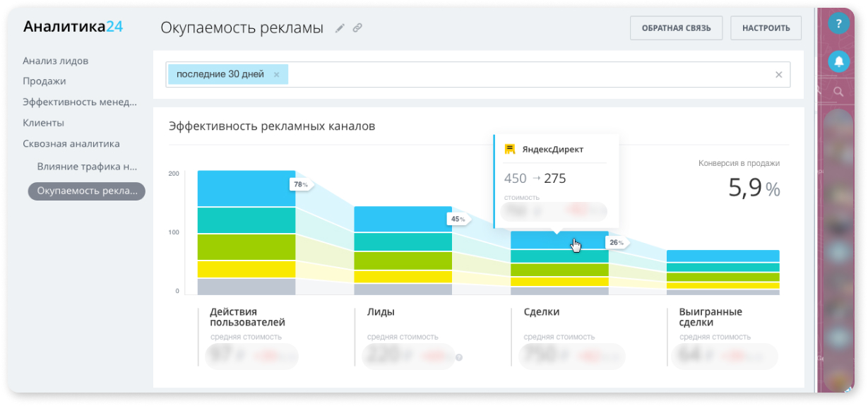Click the ЯндексДирект icon in the tooltip
Image resolution: width=868 pixels, height=406 pixels.
point(510,150)
